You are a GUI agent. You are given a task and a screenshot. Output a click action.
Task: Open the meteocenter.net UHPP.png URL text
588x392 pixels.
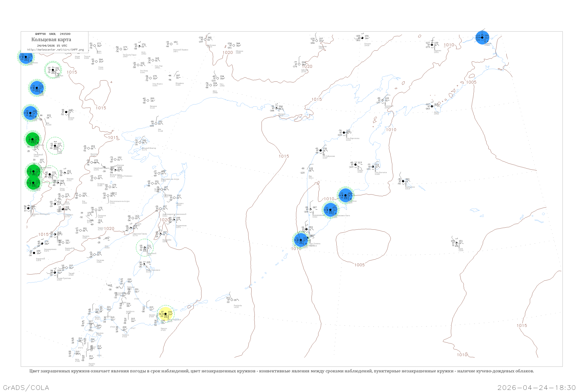55,50
